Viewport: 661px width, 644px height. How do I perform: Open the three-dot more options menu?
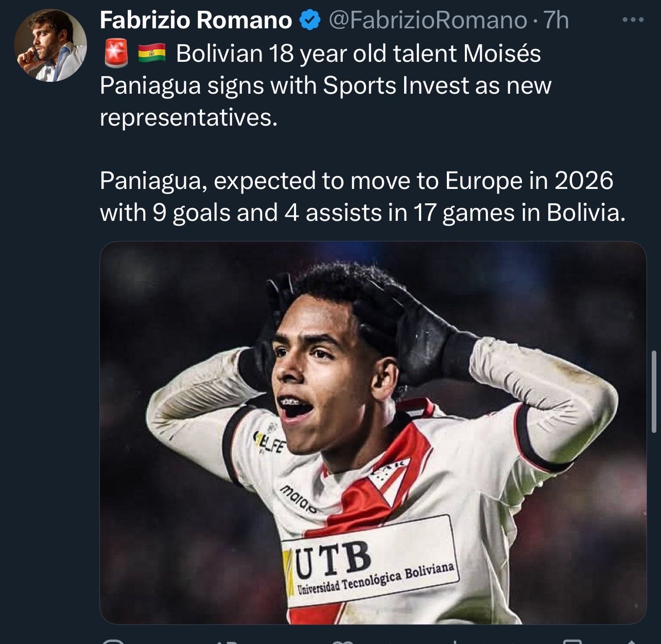pyautogui.click(x=633, y=20)
